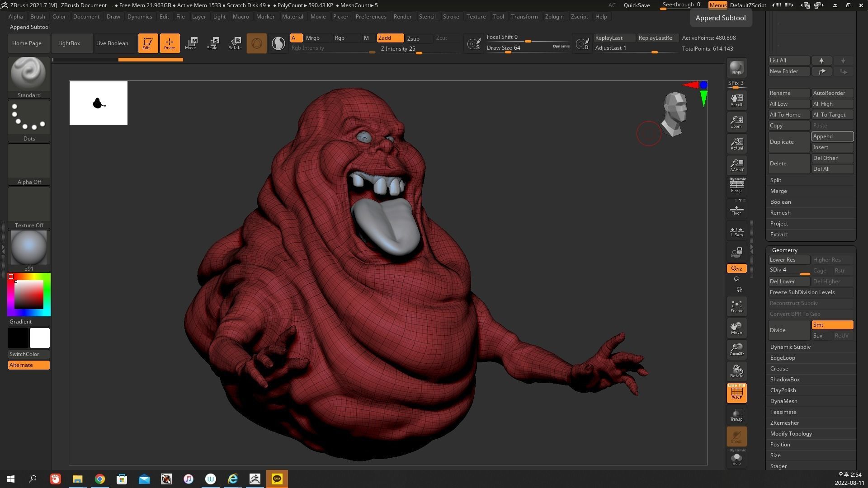Select the Edit mode icon
Viewport: 868px width, 488px height.
pyautogui.click(x=148, y=43)
